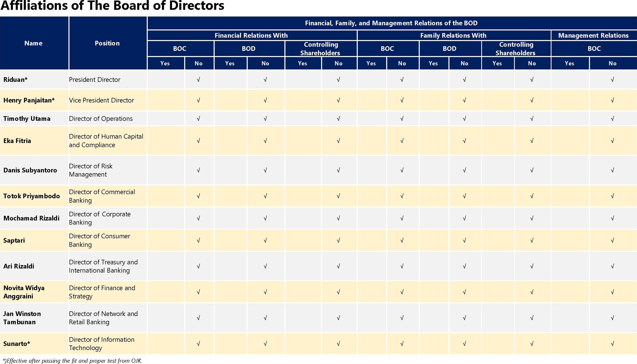The height and width of the screenshot is (364, 637).
Task: Select the Riduan name cell
Action: (15, 80)
